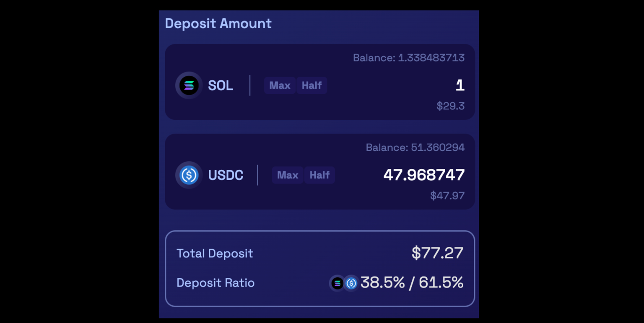Click the Total Deposit label

[x=215, y=253]
